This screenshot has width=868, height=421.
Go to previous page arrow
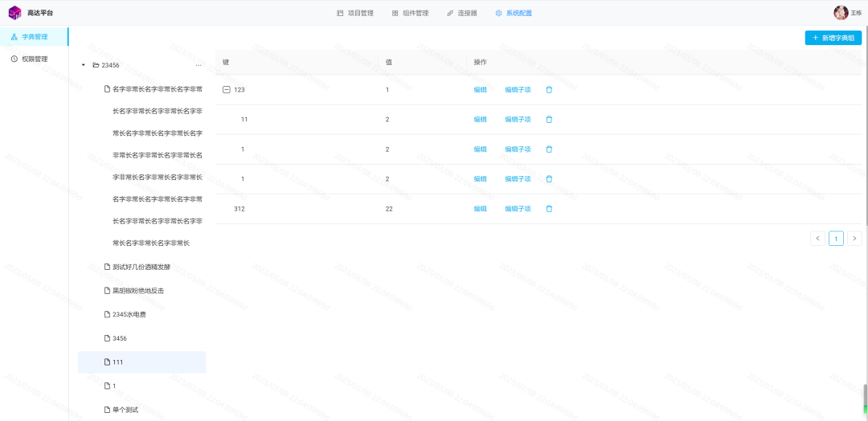point(817,239)
